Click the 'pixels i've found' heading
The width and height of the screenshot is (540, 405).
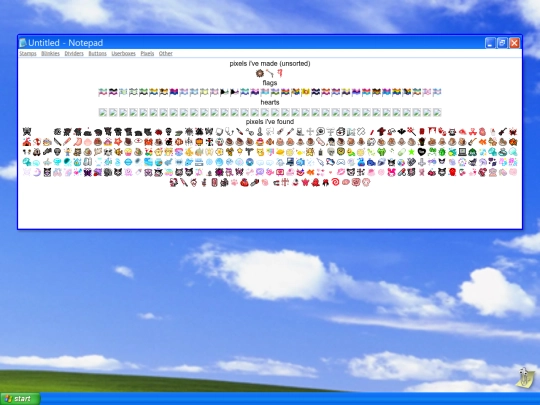pos(270,122)
